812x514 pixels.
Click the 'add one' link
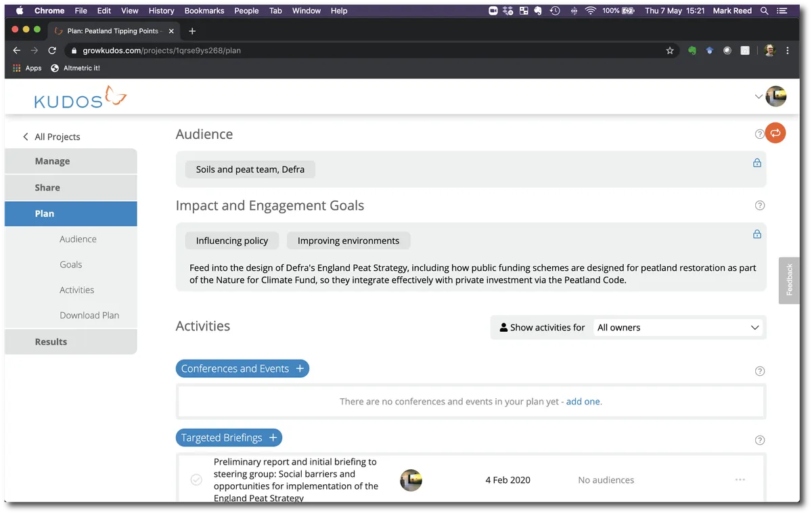click(583, 402)
